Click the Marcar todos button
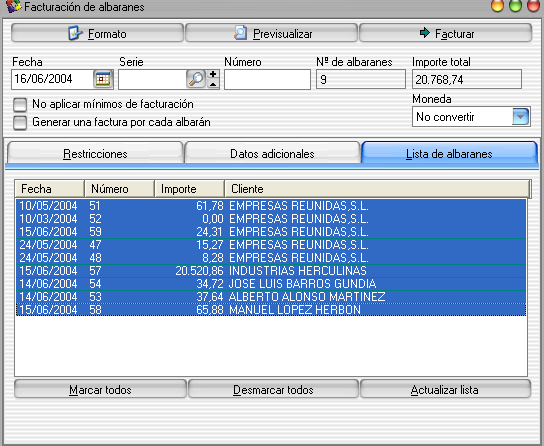 click(x=100, y=389)
